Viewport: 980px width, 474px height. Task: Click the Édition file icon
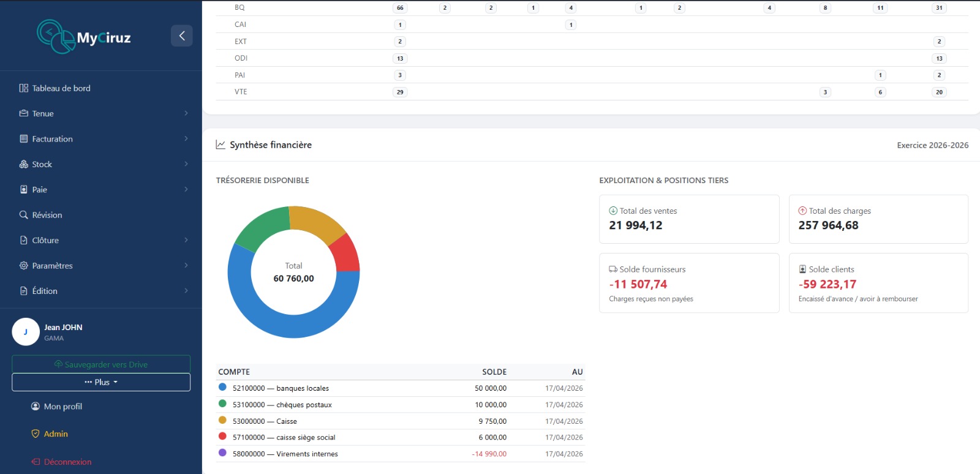pos(24,291)
